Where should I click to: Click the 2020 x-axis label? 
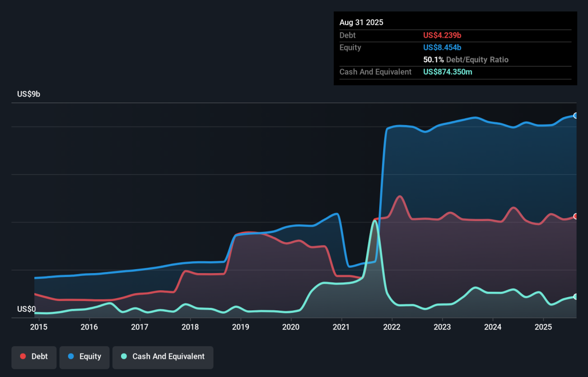pos(291,327)
